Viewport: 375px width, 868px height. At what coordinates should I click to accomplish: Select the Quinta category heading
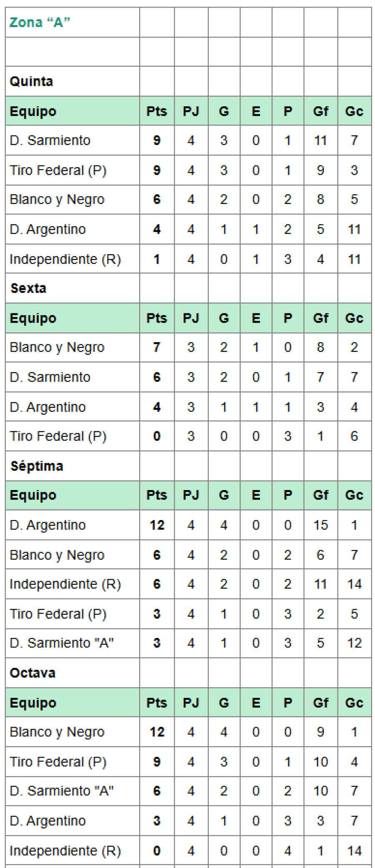pyautogui.click(x=31, y=81)
